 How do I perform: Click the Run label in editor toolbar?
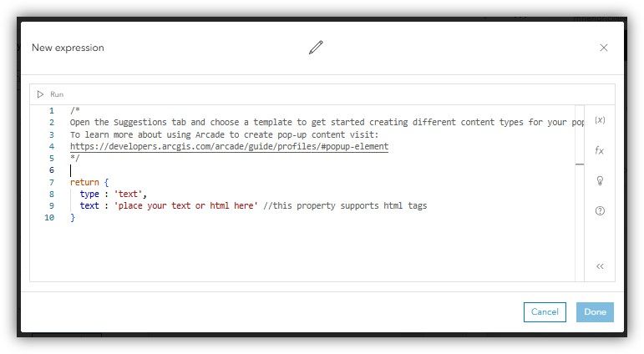[57, 94]
